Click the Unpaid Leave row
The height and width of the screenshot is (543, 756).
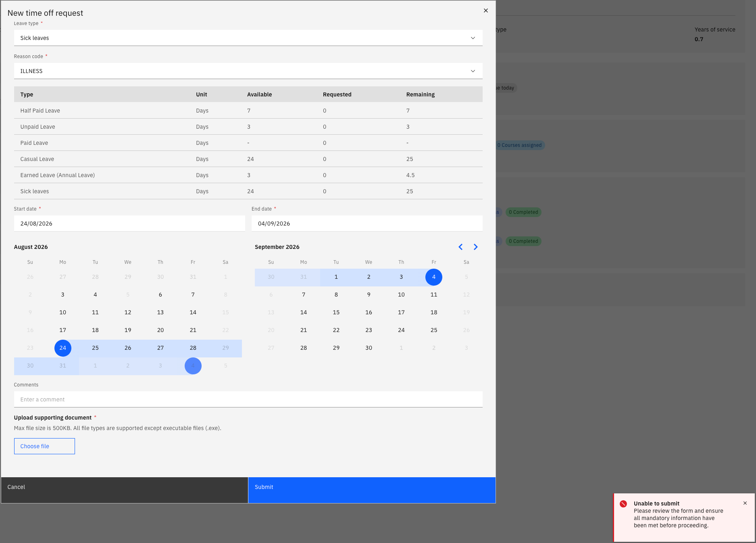point(248,127)
